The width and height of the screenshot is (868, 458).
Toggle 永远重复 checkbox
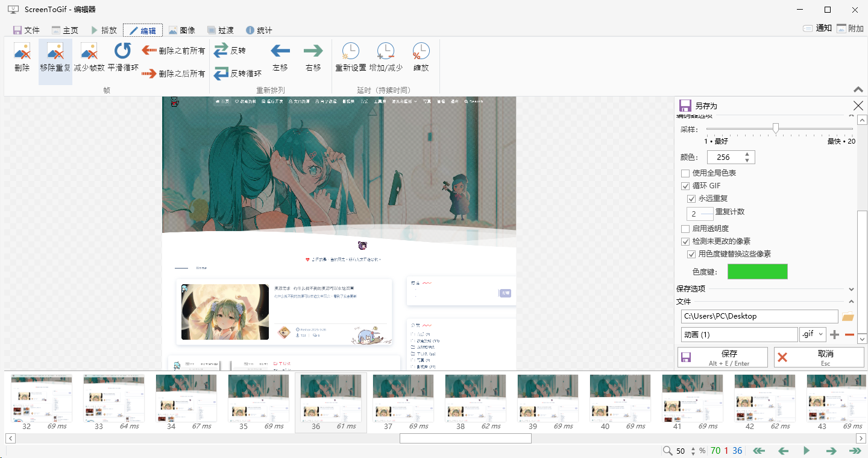pos(691,199)
